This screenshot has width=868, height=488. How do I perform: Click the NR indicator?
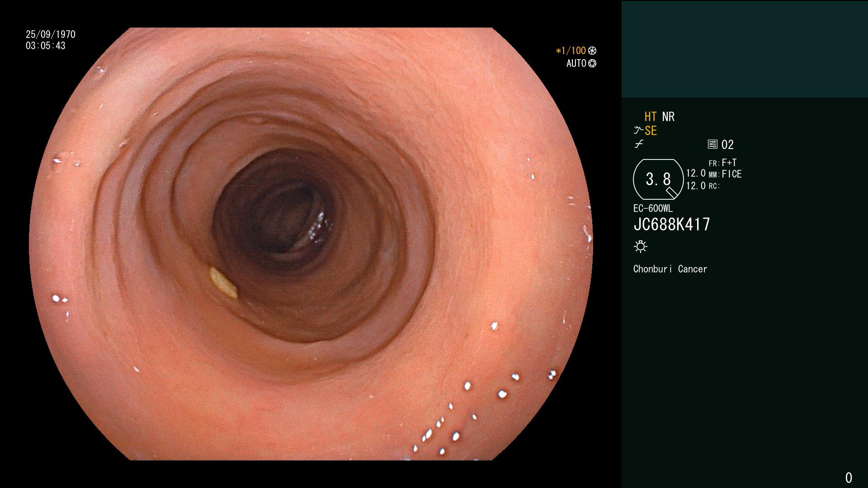(668, 117)
